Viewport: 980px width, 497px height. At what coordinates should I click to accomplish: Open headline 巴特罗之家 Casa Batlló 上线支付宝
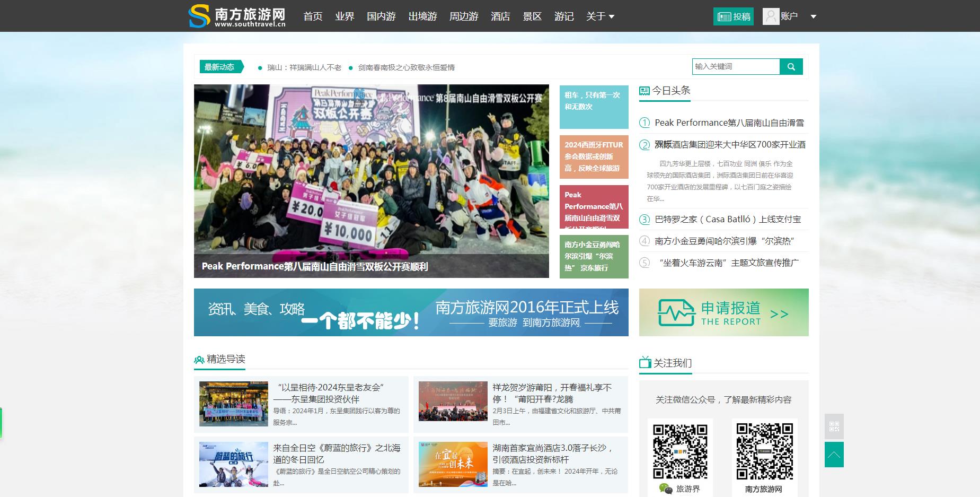point(728,219)
